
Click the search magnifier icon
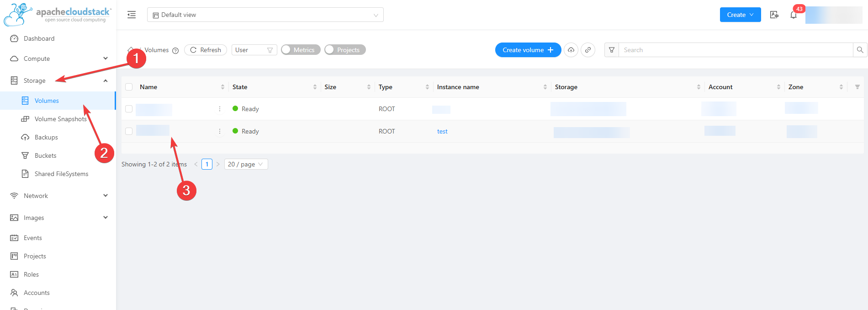(860, 50)
